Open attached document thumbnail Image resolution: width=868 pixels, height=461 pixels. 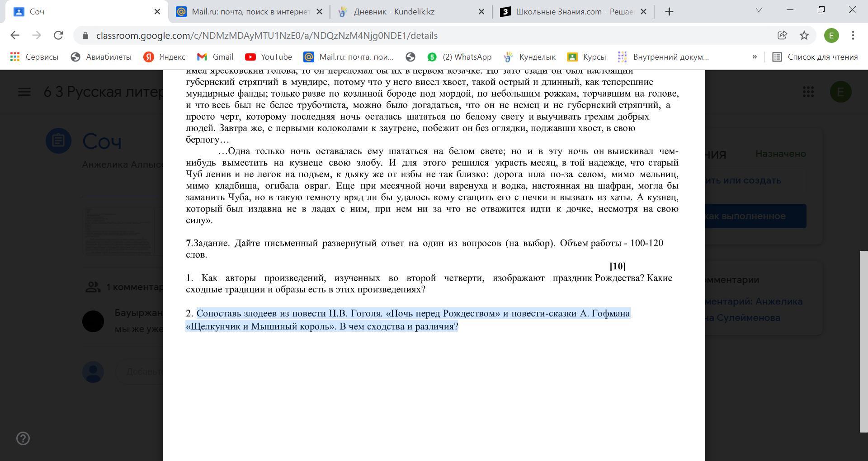click(x=123, y=230)
